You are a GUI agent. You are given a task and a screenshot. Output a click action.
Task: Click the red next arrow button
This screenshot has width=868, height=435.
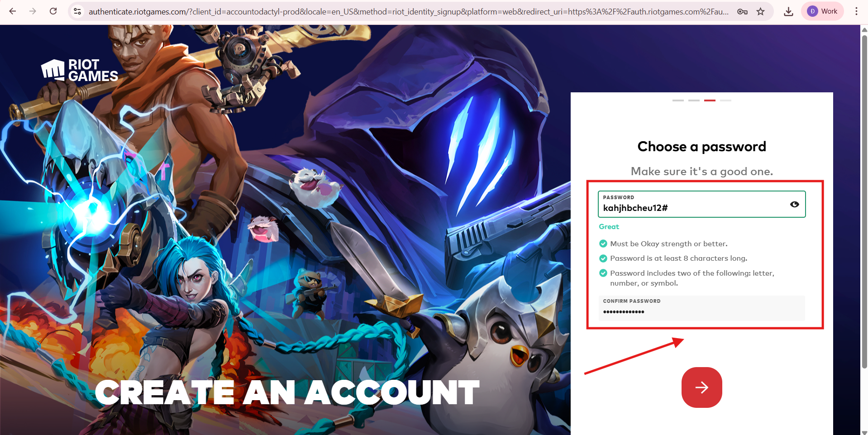point(701,387)
